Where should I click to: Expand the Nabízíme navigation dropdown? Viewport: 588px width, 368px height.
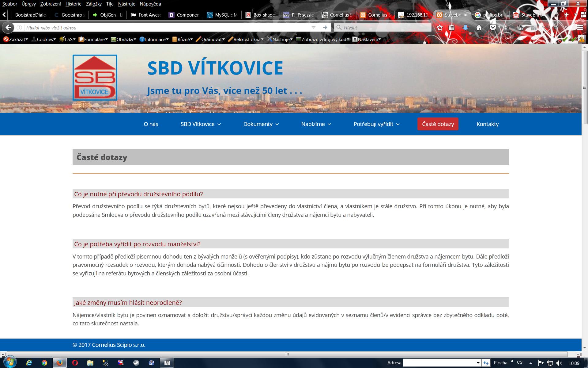pyautogui.click(x=316, y=124)
